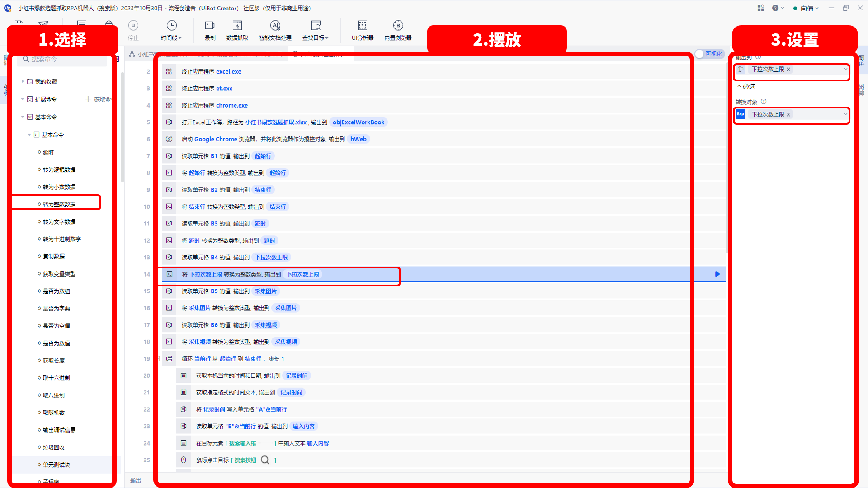Image resolution: width=868 pixels, height=488 pixels.
Task: Open 智能文档处理 document processing tool
Action: point(275,30)
